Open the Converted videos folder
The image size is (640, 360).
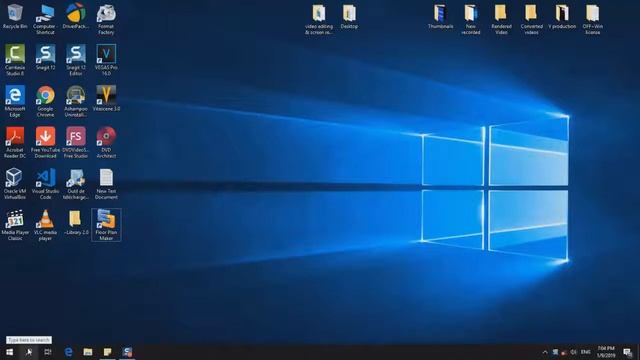pyautogui.click(x=531, y=19)
